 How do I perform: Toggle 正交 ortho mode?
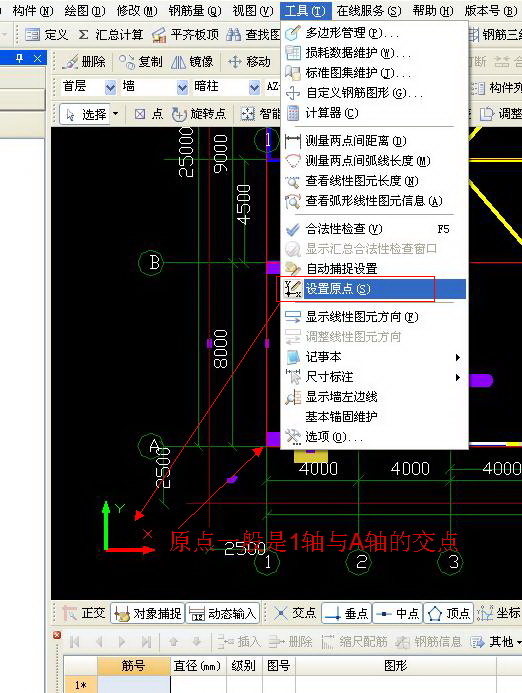(84, 613)
